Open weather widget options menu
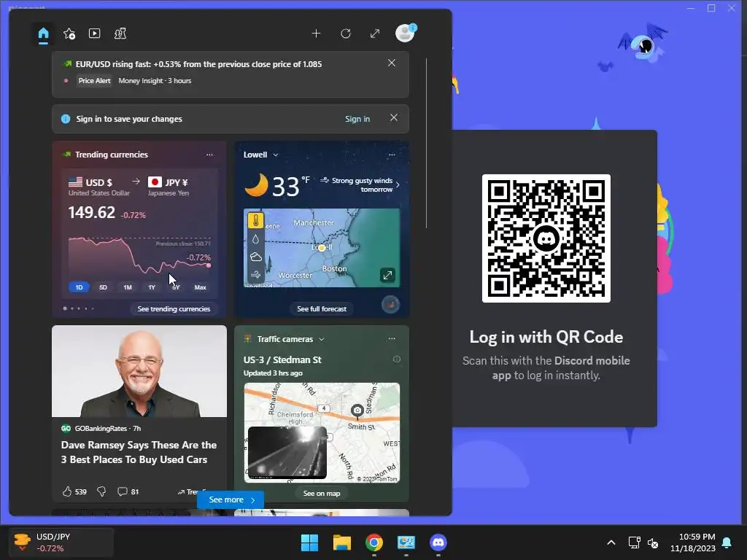 pyautogui.click(x=392, y=155)
